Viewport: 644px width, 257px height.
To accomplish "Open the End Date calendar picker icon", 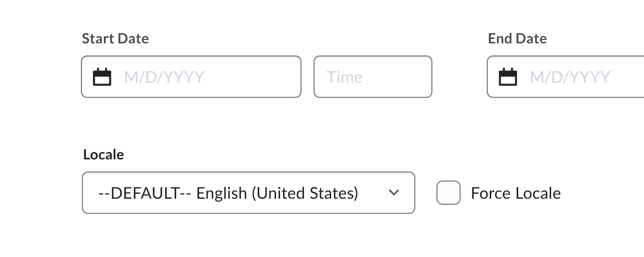I will point(508,77).
